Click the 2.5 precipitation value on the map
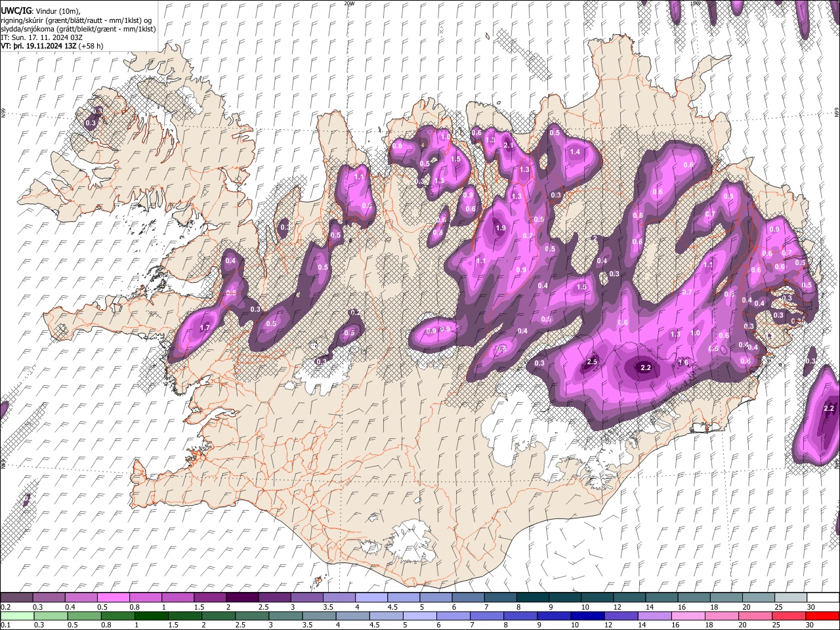The width and height of the screenshot is (840, 630). [x=592, y=362]
